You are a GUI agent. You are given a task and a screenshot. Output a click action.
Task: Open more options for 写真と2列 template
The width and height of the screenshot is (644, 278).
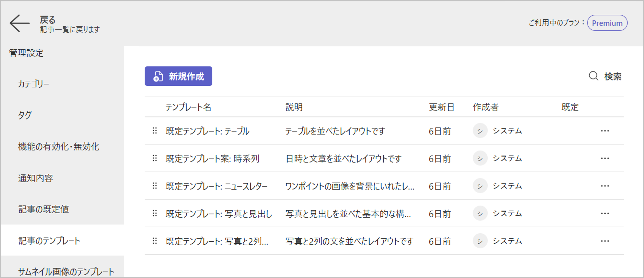(x=605, y=241)
